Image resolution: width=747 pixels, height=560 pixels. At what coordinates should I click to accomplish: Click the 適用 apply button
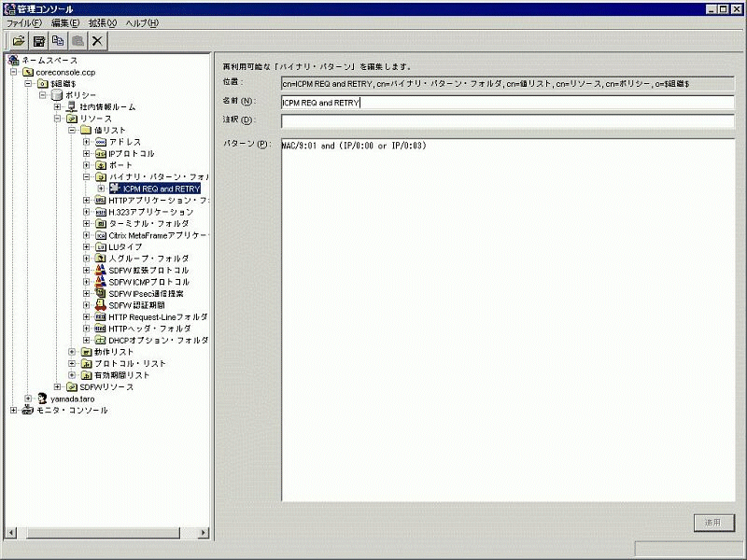pos(714,523)
